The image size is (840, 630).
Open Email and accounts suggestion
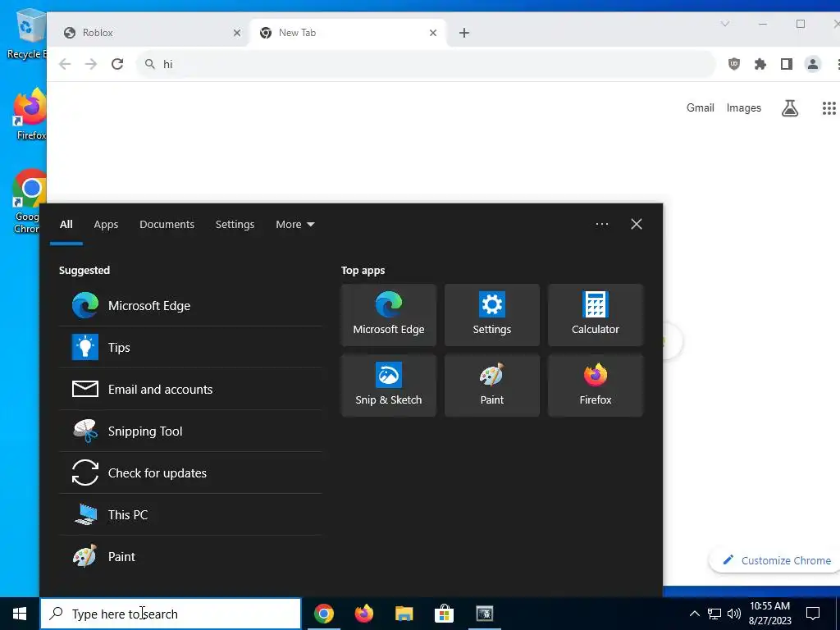click(x=190, y=389)
